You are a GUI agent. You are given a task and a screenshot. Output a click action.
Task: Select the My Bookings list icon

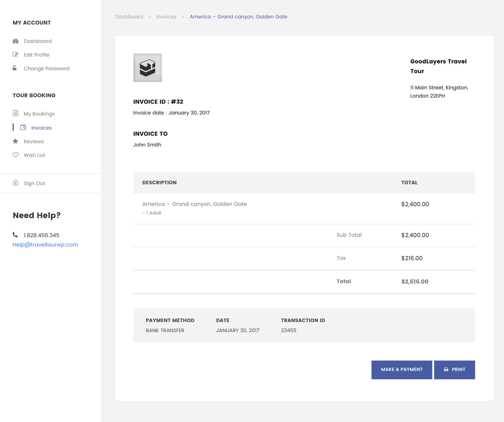coord(15,113)
